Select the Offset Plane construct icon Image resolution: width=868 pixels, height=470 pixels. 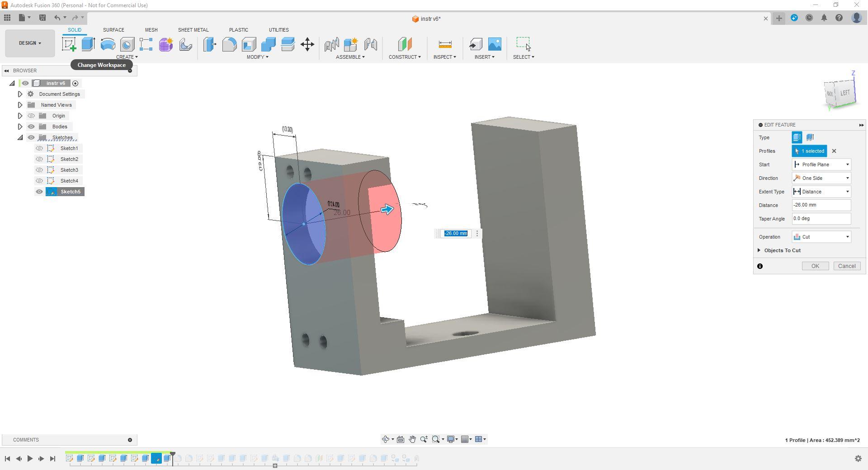pos(405,44)
